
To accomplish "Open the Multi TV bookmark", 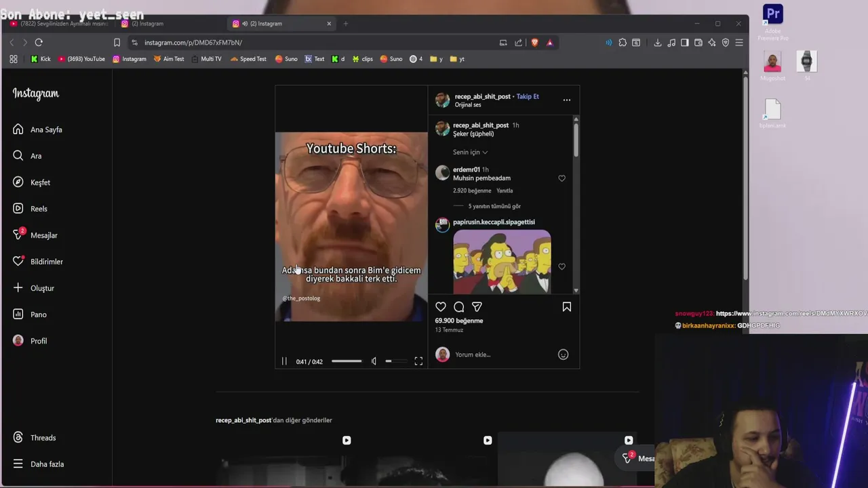I will tap(207, 59).
